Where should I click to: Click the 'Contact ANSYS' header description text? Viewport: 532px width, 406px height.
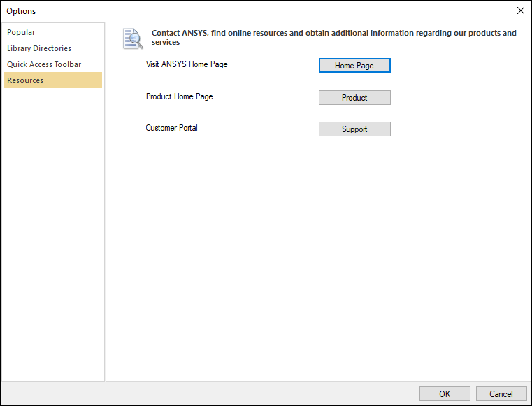(x=334, y=37)
